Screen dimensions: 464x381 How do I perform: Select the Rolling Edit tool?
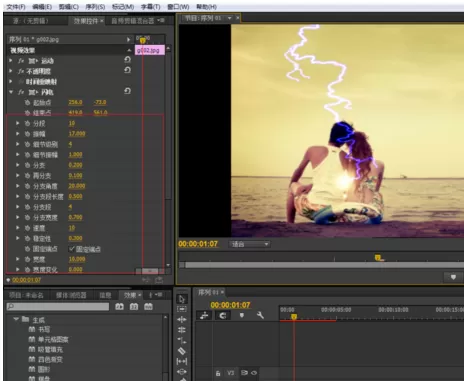pyautogui.click(x=182, y=330)
